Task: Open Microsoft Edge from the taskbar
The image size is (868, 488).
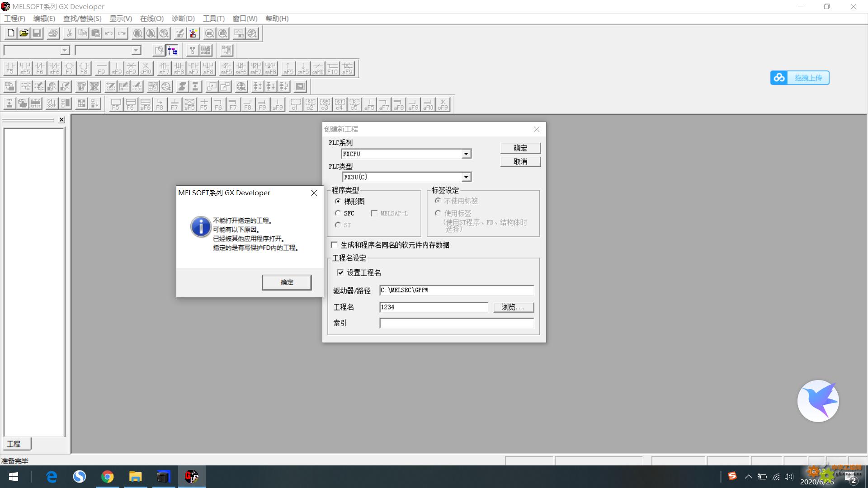Action: (52, 477)
